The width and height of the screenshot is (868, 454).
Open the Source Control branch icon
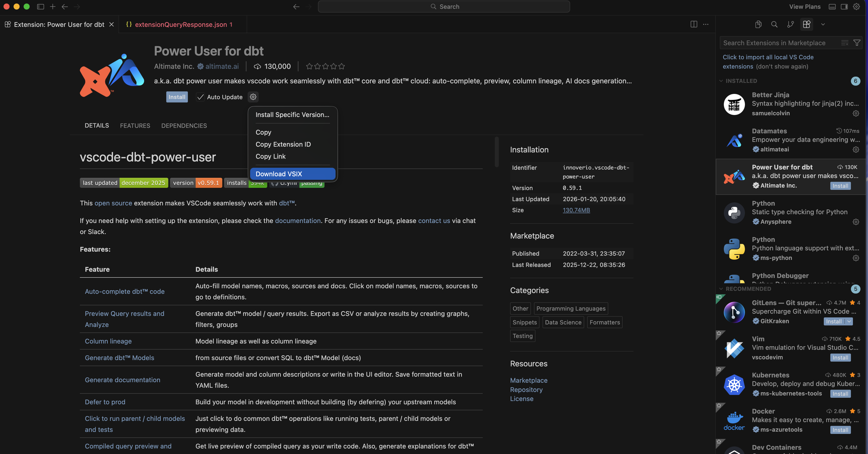point(791,24)
